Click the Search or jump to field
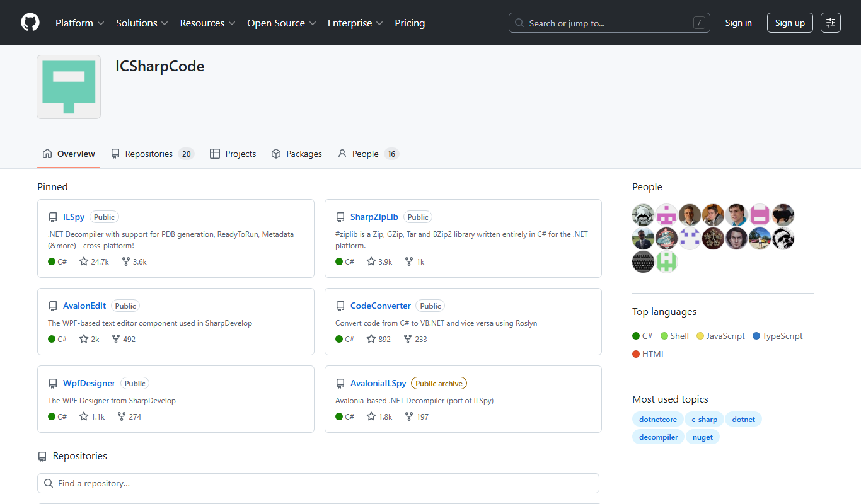Viewport: 861px width, 504px height. coord(610,23)
